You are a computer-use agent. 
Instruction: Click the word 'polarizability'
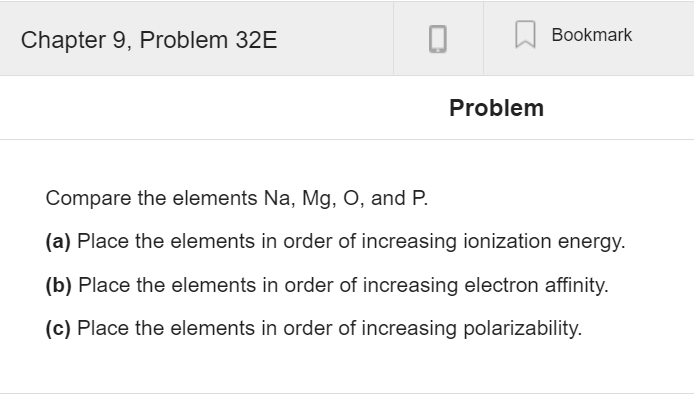click(522, 328)
